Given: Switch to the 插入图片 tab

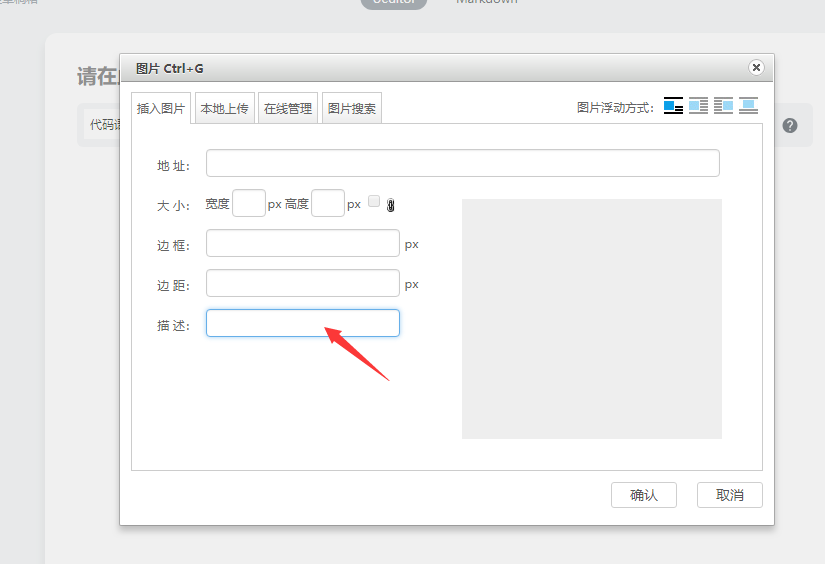Looking at the screenshot, I should click(x=161, y=109).
